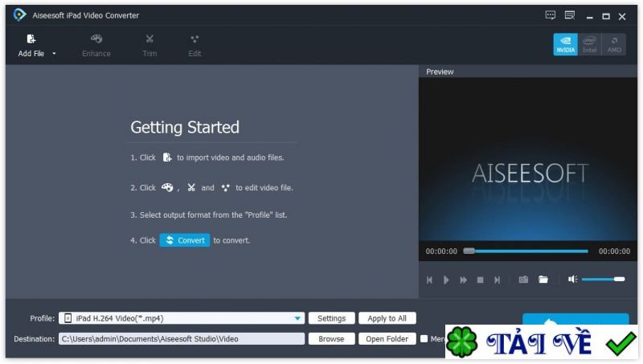
Task: Click the 'Getting Started' heading
Action: [185, 127]
